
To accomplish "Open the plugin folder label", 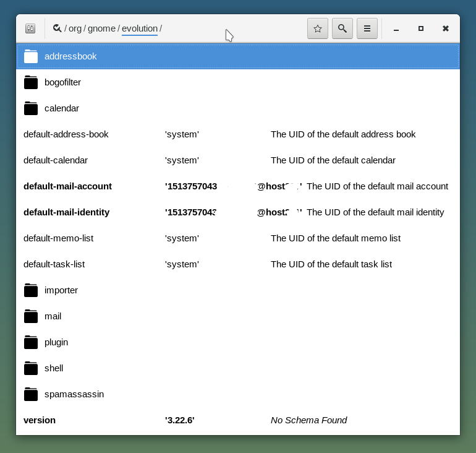I will pyautogui.click(x=56, y=342).
